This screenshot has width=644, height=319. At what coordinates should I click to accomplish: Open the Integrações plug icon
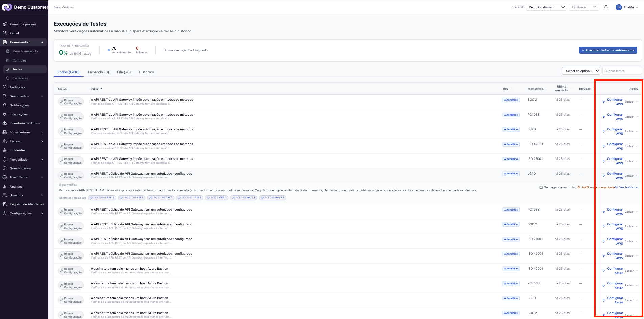coord(5,114)
